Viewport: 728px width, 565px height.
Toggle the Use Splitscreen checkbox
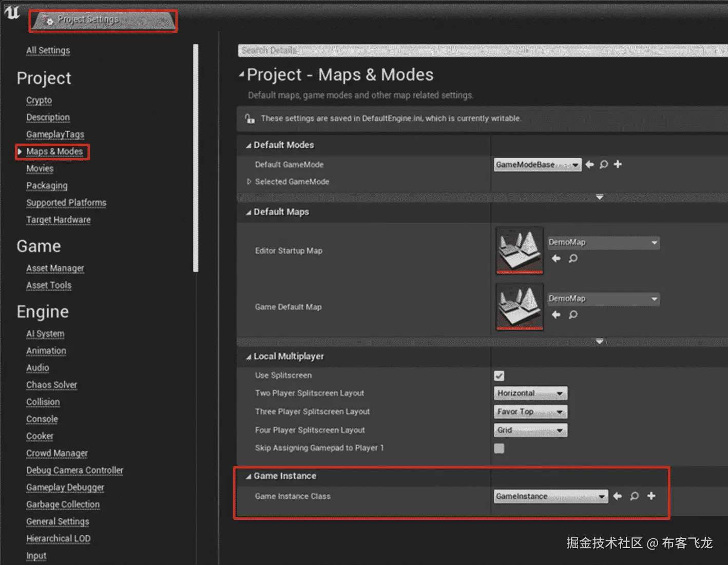point(499,376)
